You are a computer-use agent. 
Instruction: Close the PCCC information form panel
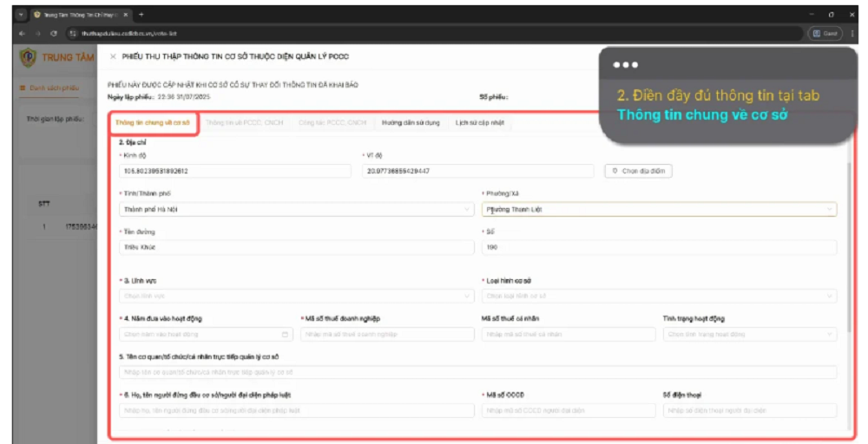pyautogui.click(x=113, y=56)
